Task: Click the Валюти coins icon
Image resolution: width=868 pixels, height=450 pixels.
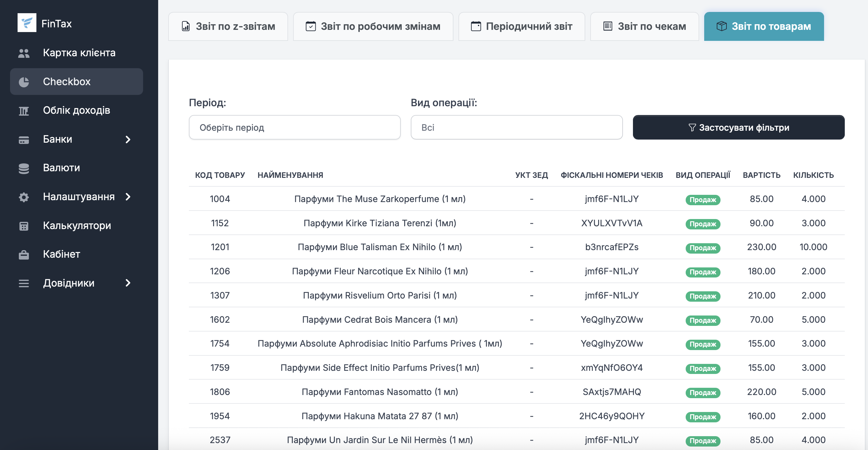Action: 24,168
